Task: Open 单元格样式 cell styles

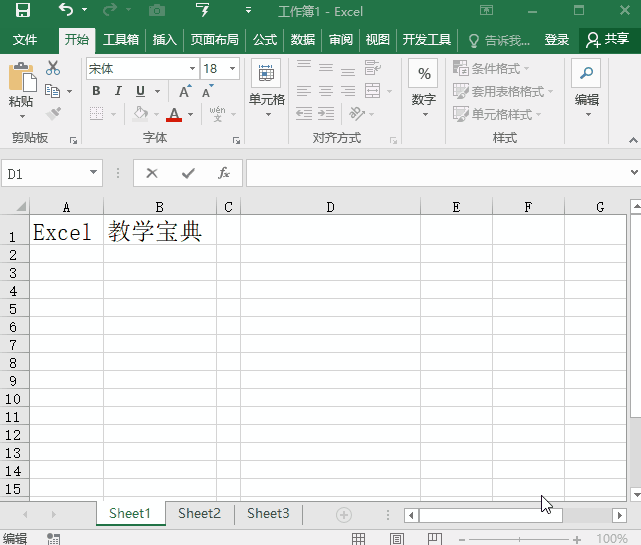Action: 497,114
